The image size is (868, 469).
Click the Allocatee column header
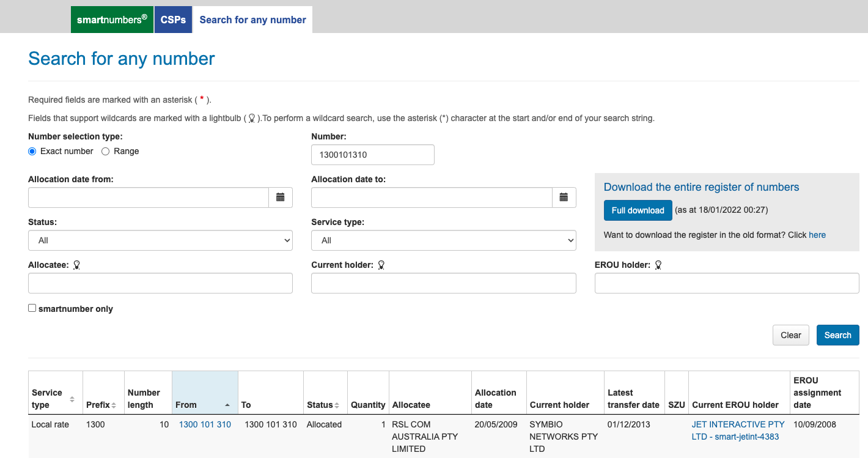tap(430, 393)
